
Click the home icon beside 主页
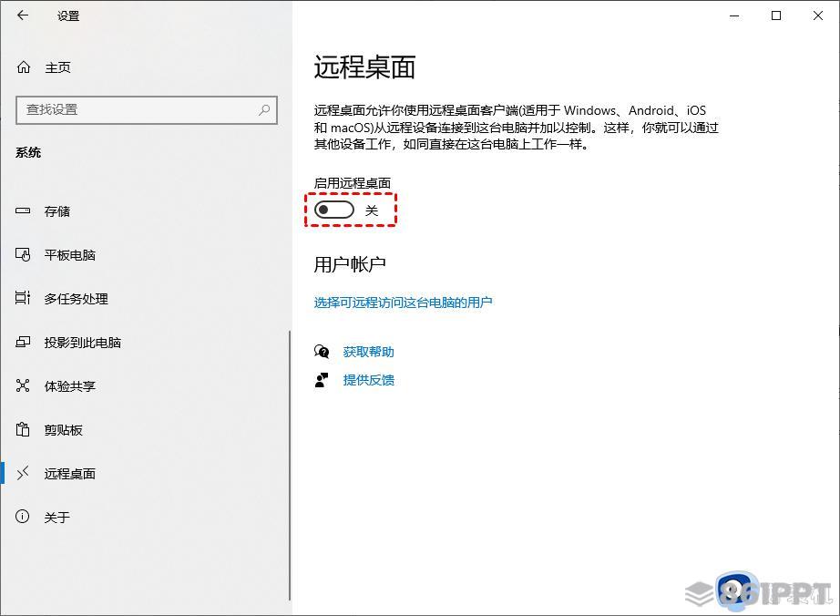(24, 67)
